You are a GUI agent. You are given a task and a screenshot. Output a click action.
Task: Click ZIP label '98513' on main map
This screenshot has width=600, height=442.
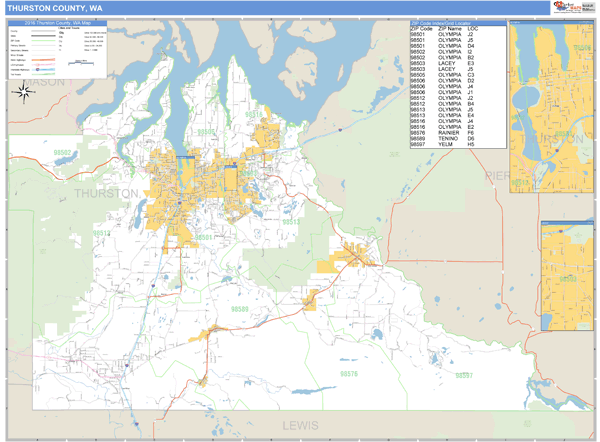coord(291,222)
